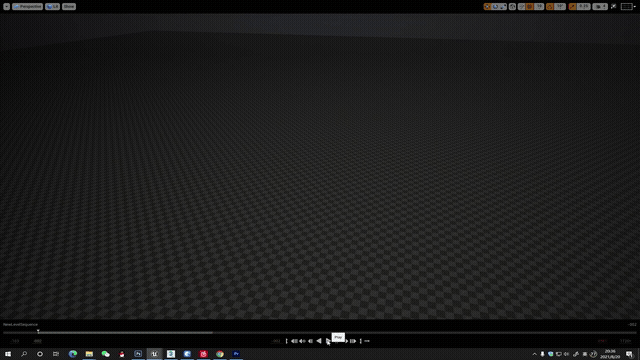640x360 pixels.
Task: Click the sequencer timeline scrub bar
Action: [x=320, y=333]
